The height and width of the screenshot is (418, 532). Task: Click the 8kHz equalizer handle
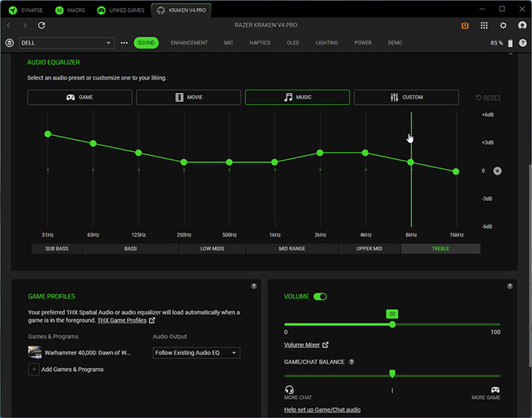point(411,162)
